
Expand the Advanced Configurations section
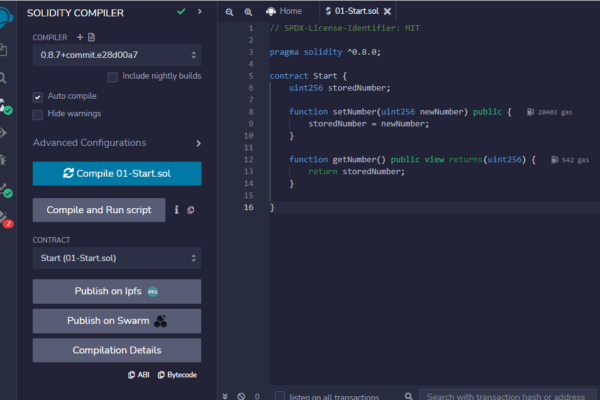[117, 143]
